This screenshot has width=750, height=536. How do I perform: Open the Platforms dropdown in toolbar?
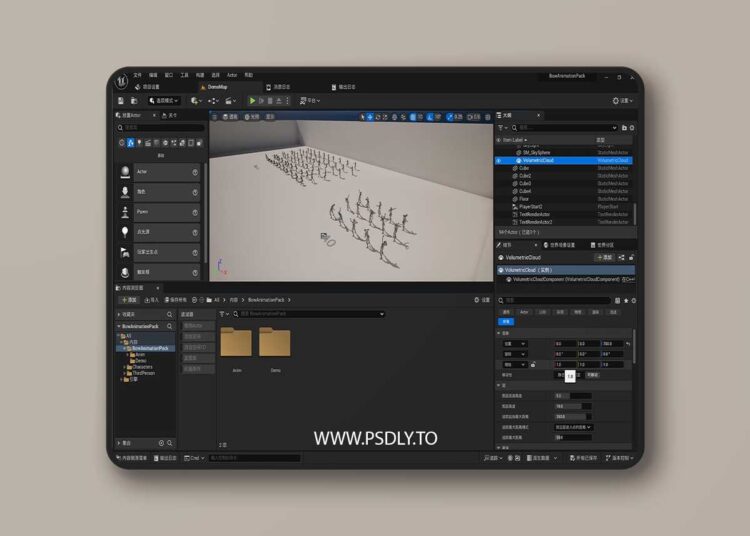pos(308,100)
